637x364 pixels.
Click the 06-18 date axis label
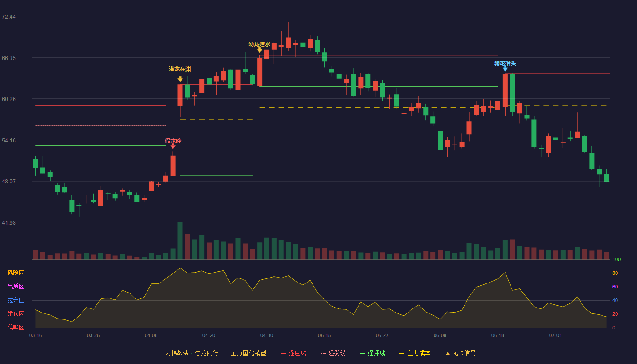(x=498, y=335)
